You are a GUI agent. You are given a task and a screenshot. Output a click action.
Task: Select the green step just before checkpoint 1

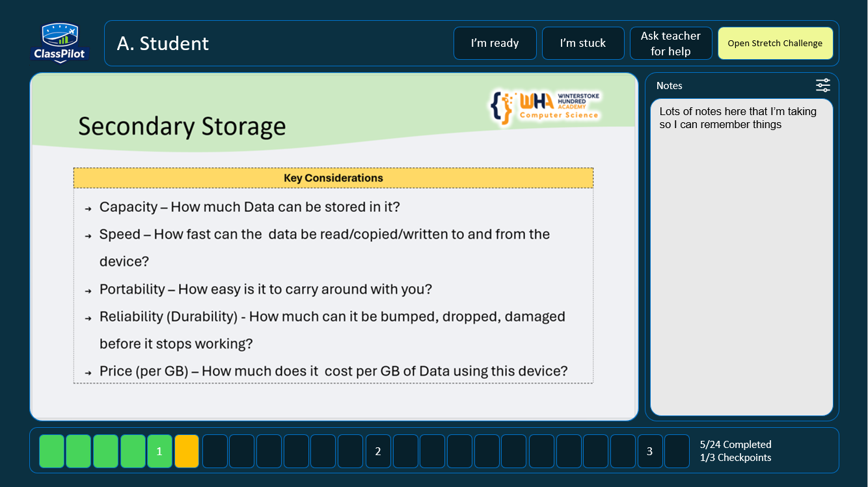point(133,451)
